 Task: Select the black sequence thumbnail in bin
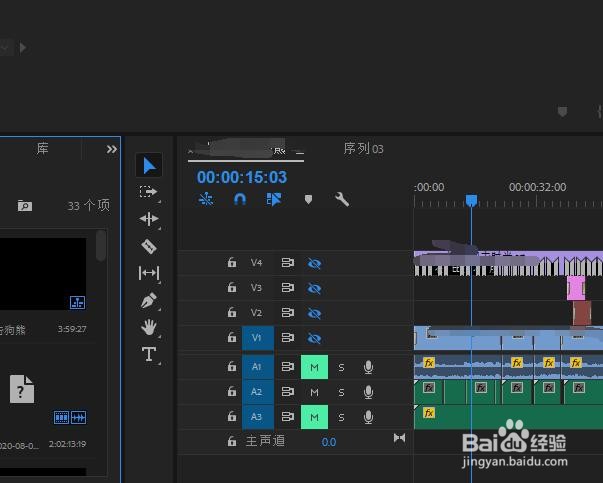click(x=43, y=274)
